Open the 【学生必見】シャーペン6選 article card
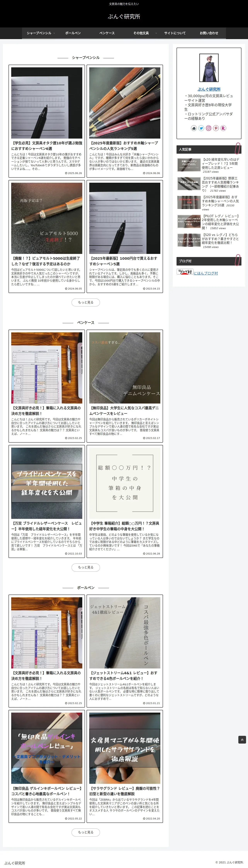The height and width of the screenshot is (868, 248). (47, 121)
